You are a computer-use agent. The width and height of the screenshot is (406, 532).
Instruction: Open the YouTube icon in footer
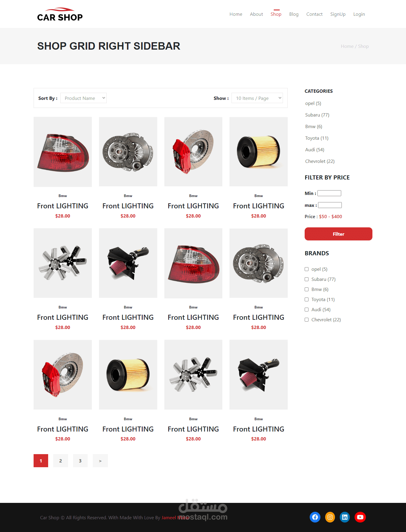pos(360,517)
